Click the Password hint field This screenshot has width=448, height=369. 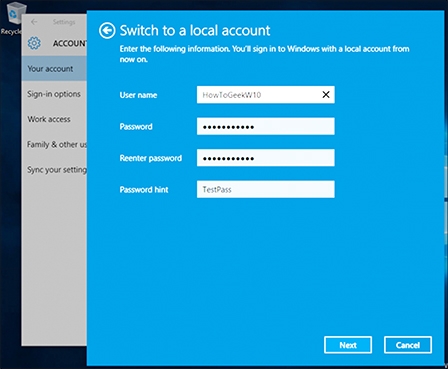point(266,189)
